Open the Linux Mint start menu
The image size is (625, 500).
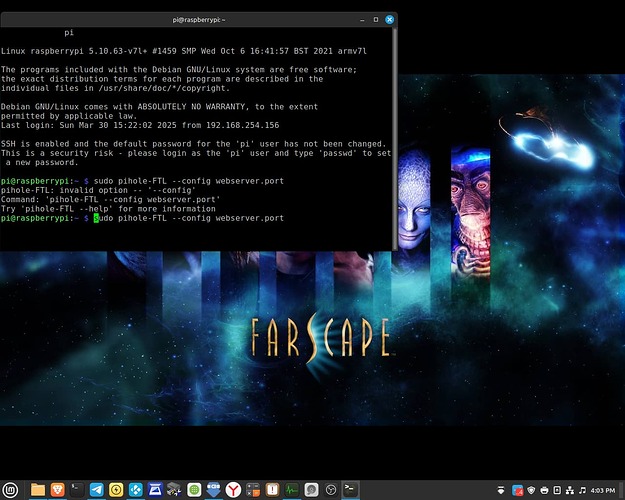coord(11,490)
